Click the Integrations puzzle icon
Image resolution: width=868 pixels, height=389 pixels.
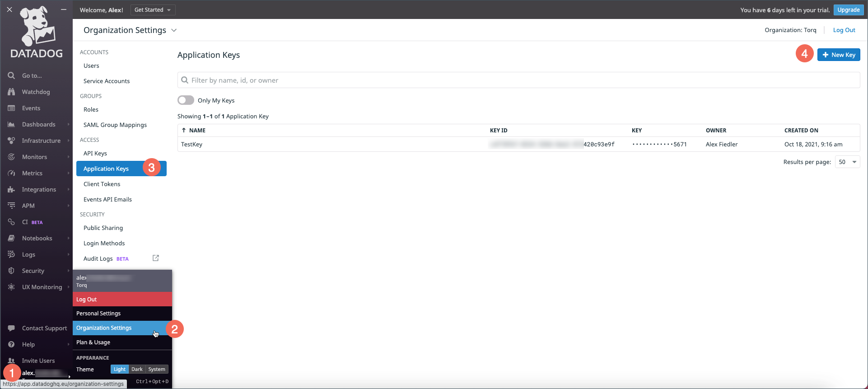(11, 189)
